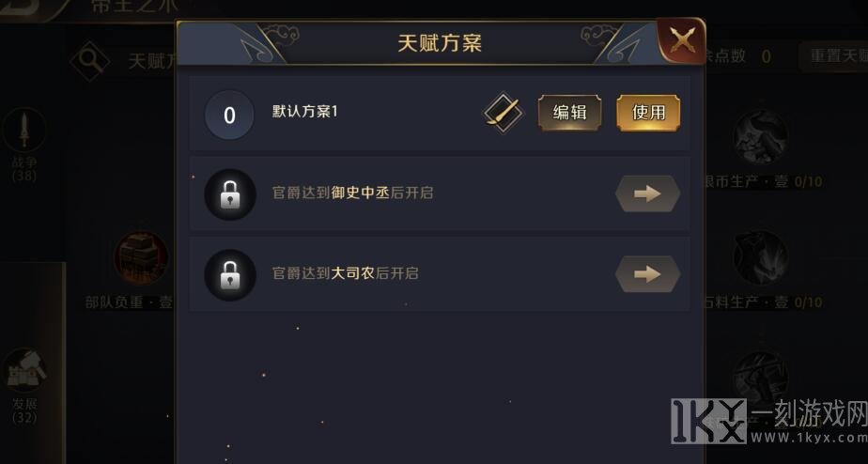Click the 天赋方案 dialog title
Screen dimensions: 868x464
[440, 43]
